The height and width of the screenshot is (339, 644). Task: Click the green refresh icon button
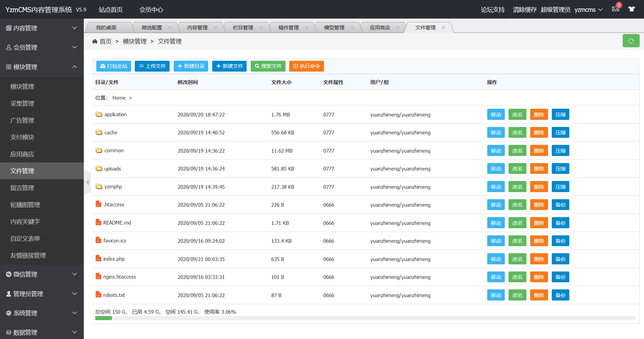pyautogui.click(x=631, y=41)
